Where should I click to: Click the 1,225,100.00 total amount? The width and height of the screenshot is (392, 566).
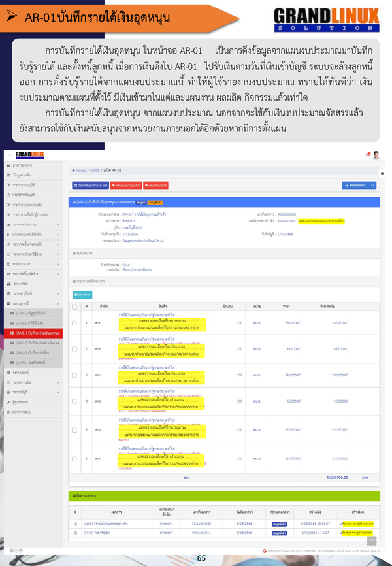pos(338,478)
